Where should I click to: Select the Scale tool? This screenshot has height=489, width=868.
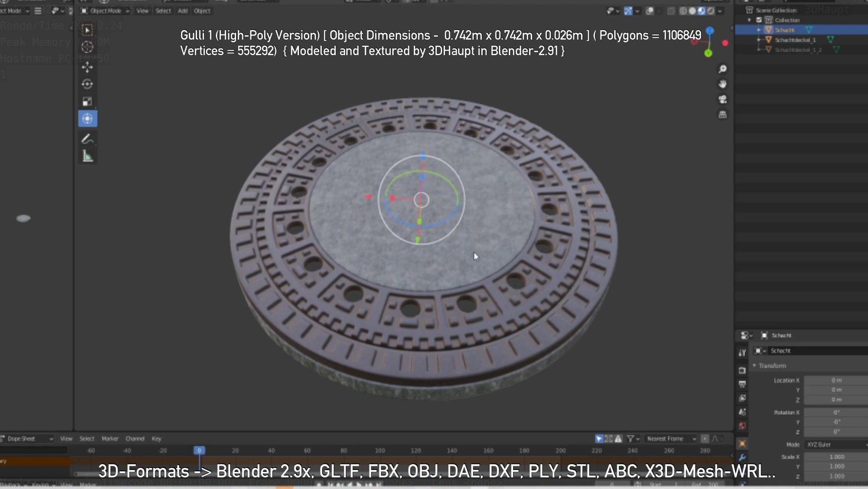point(87,102)
